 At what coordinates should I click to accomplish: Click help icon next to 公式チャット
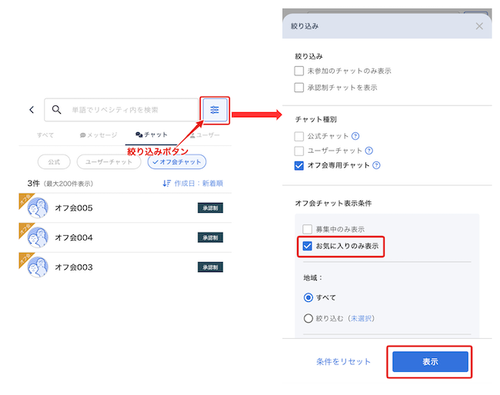click(356, 136)
